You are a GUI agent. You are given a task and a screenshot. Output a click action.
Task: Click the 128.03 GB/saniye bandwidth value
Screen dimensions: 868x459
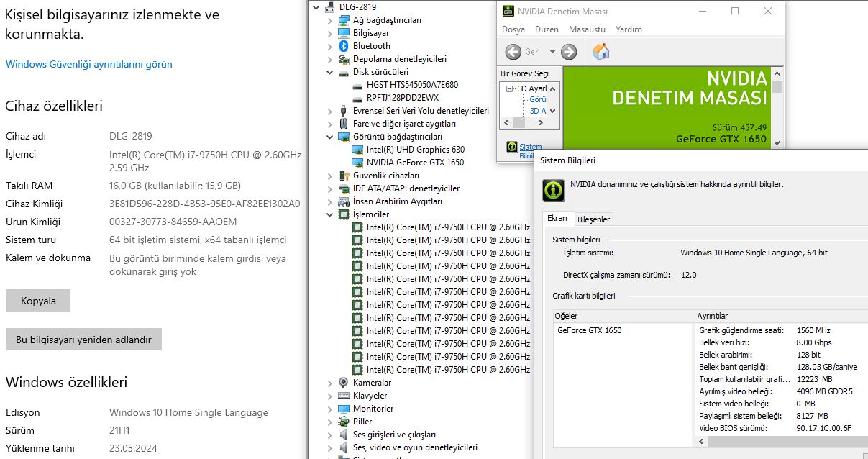827,367
